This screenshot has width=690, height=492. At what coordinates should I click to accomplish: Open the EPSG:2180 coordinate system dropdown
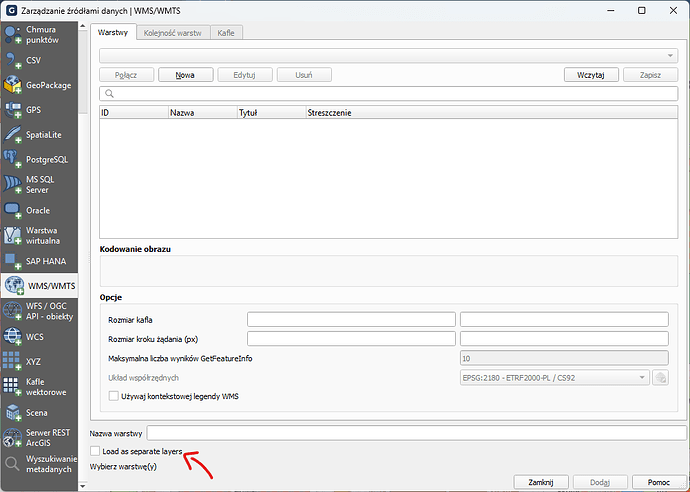553,377
